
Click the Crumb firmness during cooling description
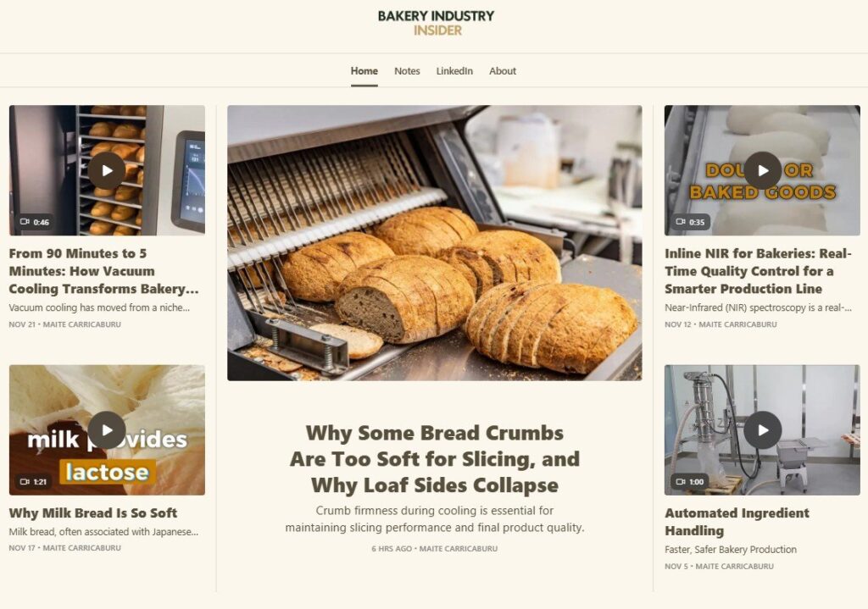[x=435, y=519]
